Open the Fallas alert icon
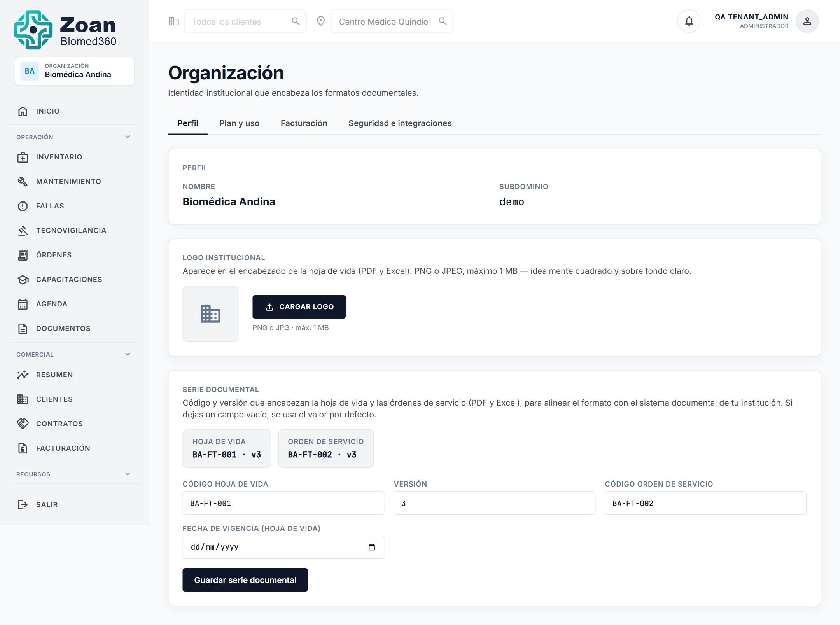Viewport: 840px width, 625px height. pos(23,206)
